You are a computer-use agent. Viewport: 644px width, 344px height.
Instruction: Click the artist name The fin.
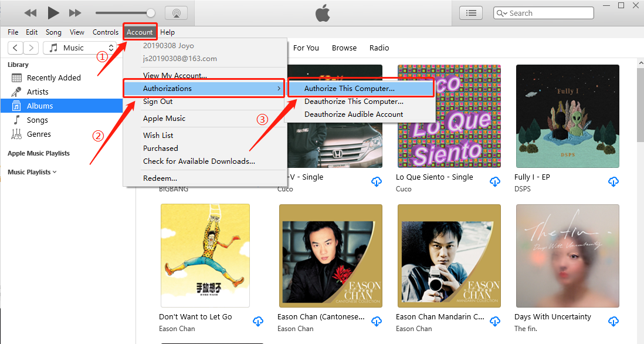coord(526,329)
